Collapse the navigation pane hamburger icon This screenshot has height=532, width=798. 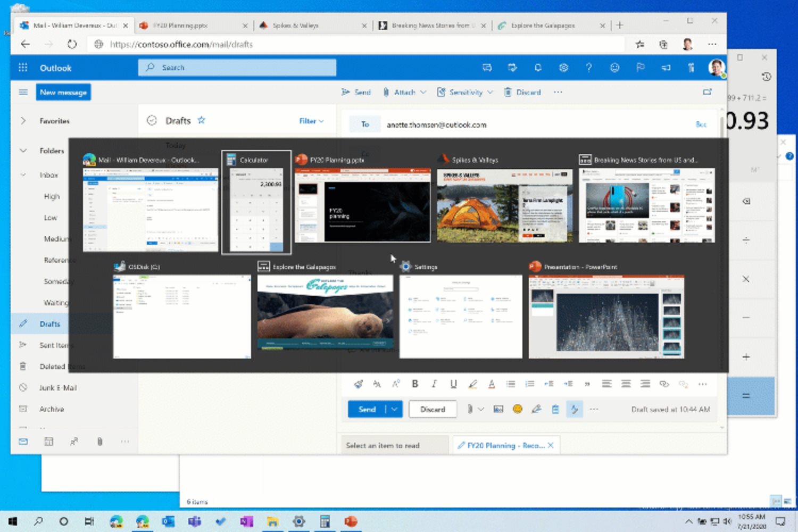click(23, 92)
